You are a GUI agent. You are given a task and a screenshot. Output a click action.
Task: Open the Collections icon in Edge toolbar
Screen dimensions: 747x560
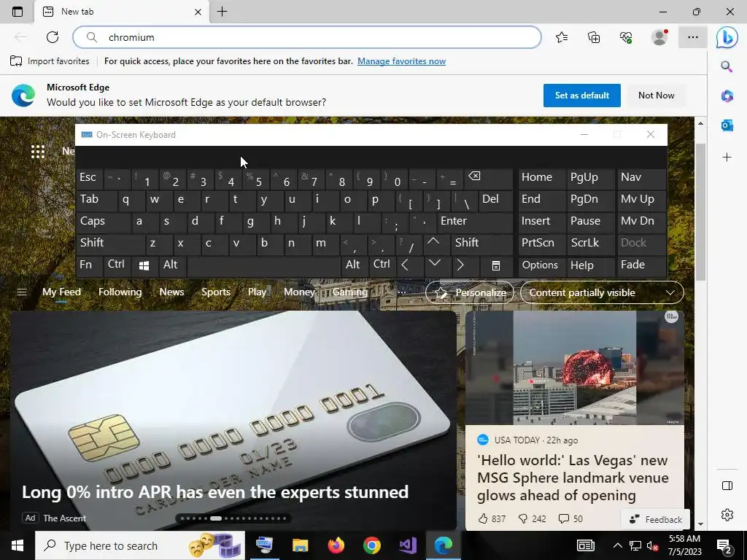click(x=594, y=37)
